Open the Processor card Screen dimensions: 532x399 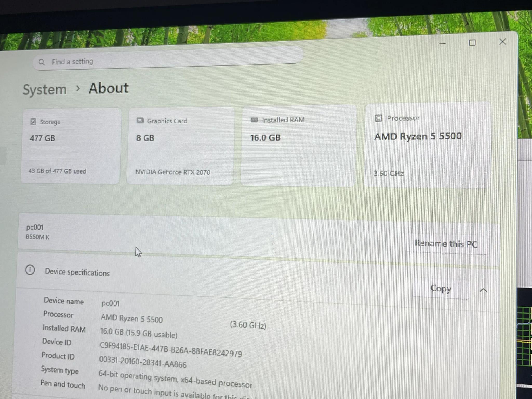point(427,145)
